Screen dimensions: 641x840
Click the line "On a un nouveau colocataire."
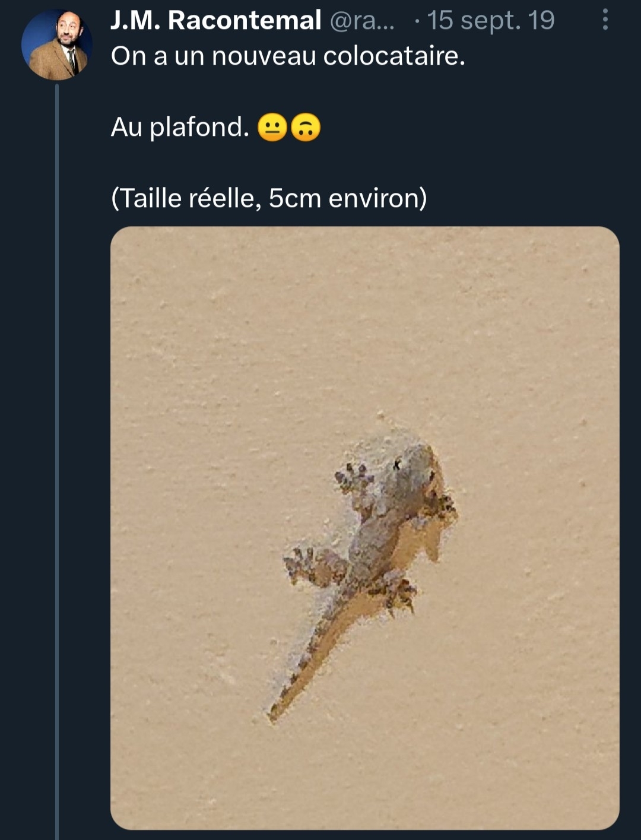tap(288, 56)
